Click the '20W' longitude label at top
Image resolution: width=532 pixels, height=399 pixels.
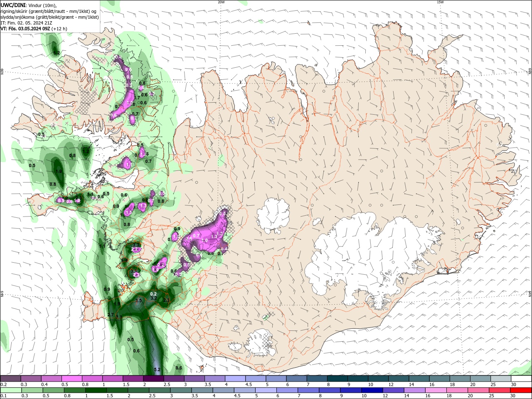[221, 2]
